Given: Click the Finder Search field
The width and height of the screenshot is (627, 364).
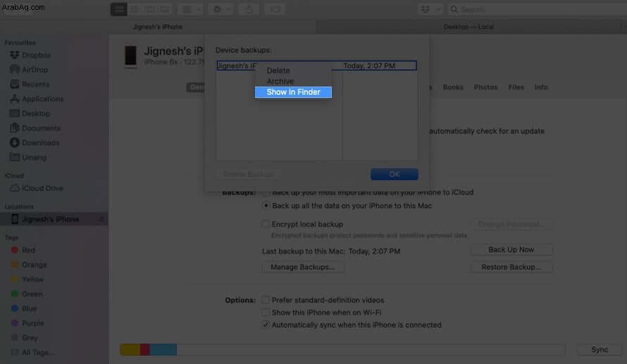Looking at the screenshot, I should 537,9.
